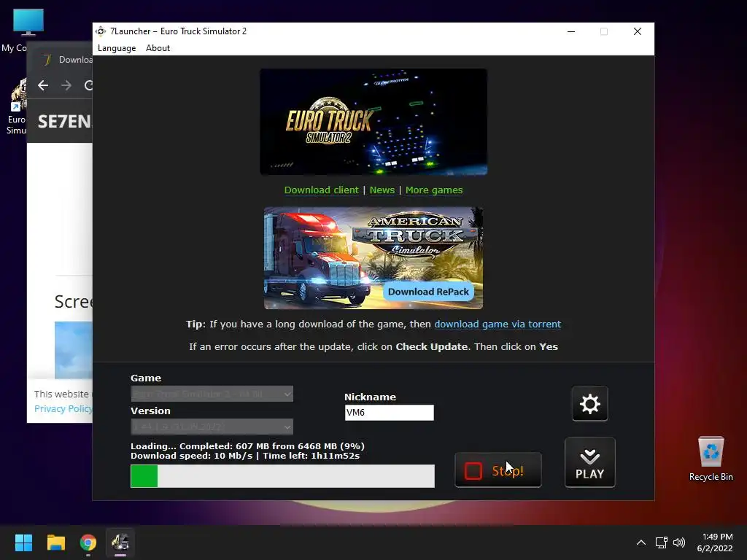Image resolution: width=747 pixels, height=560 pixels.
Task: Click the PLAY button with chevrons
Action: (589, 462)
